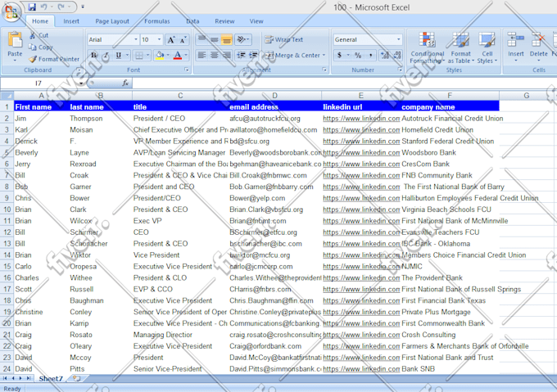Open Conditional Formatting menu
This screenshot has height=392, width=557.
point(428,48)
